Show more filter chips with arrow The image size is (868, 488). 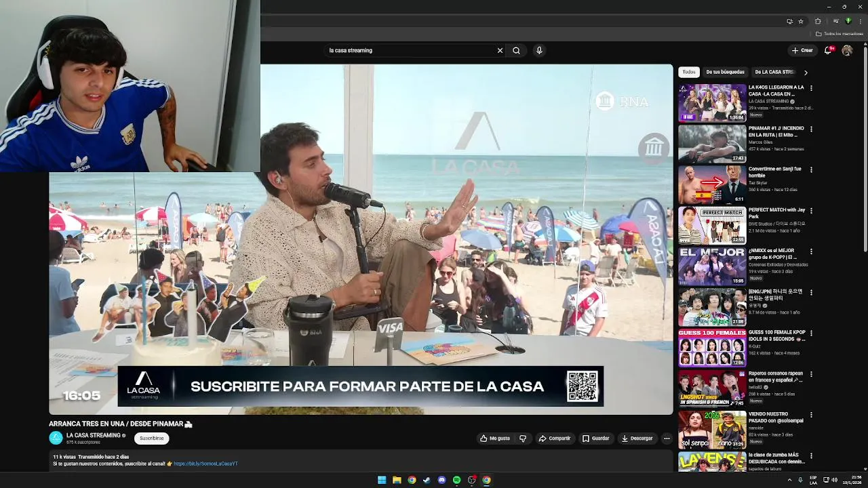[x=806, y=72]
